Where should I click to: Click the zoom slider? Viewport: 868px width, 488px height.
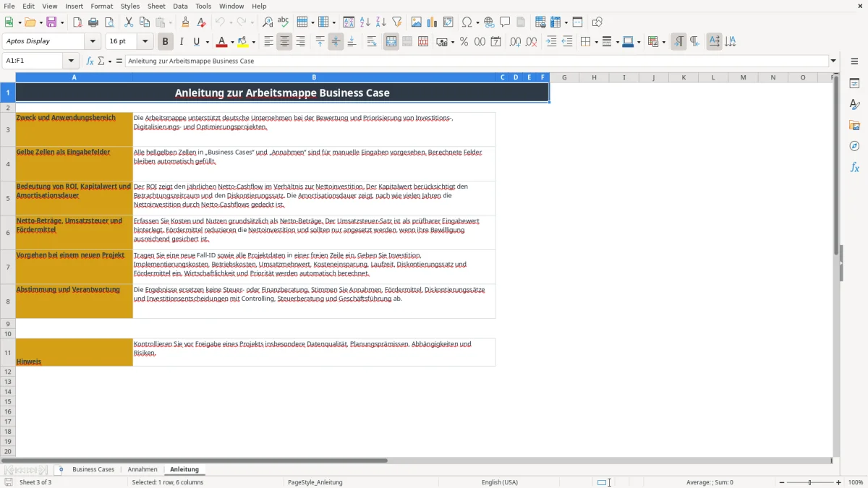(810, 482)
